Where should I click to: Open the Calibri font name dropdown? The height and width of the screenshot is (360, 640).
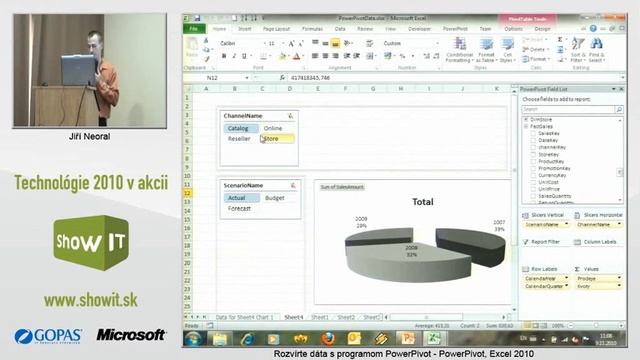click(264, 43)
